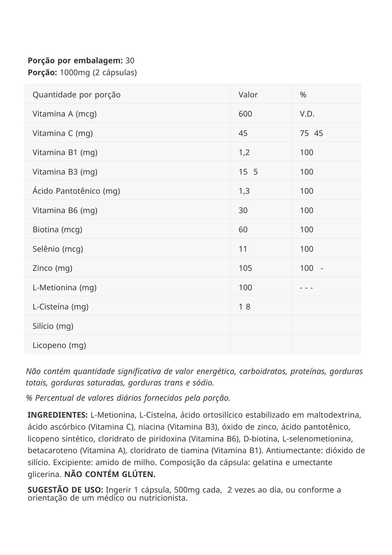Click the 'Valor' column header
The height and width of the screenshot is (555, 392).
(x=248, y=95)
